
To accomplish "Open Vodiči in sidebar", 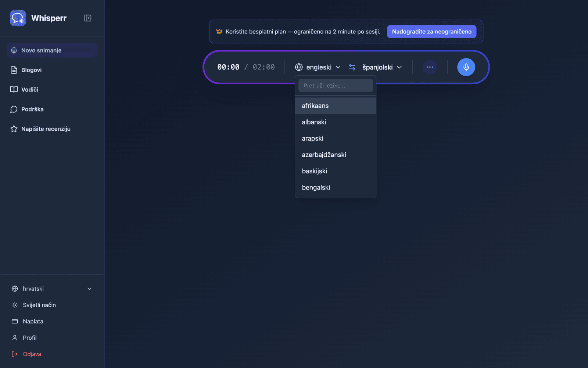I will pyautogui.click(x=52, y=89).
